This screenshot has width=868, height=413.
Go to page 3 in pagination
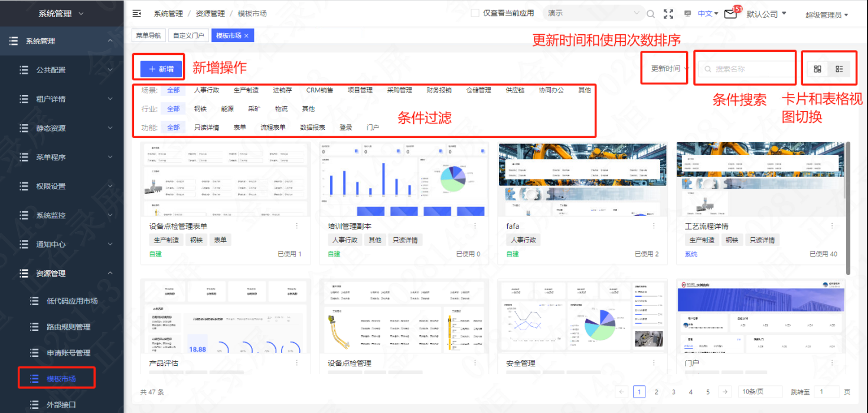click(x=673, y=392)
